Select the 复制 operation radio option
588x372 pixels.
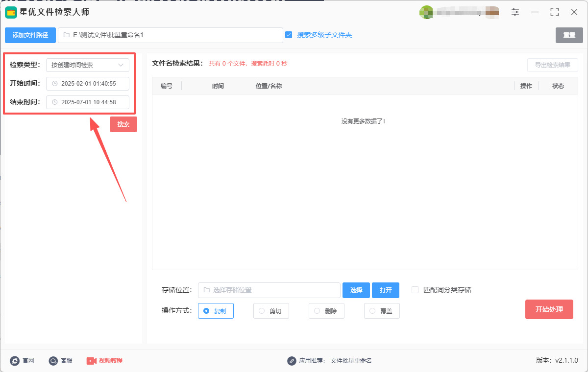tap(216, 311)
